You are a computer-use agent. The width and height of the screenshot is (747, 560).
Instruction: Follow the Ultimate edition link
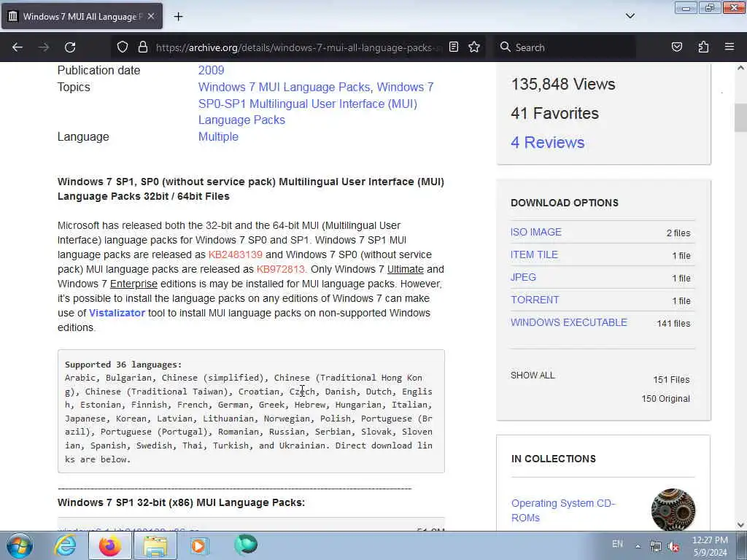406,270
